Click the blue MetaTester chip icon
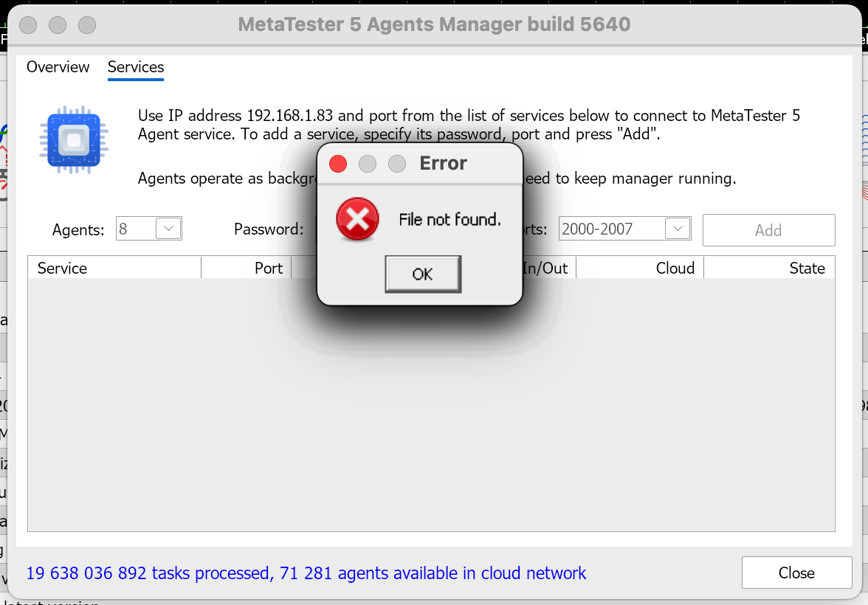The image size is (868, 605). click(x=74, y=139)
